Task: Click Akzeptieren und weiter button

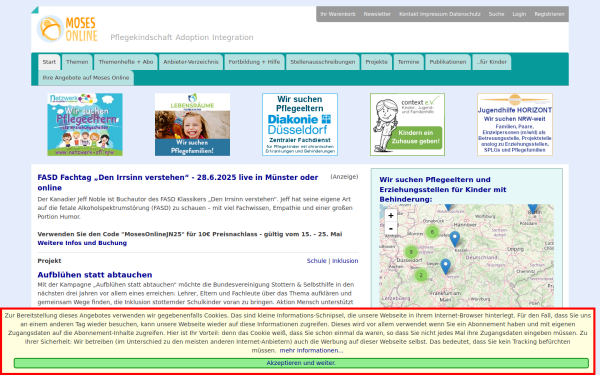Action: 301,363
